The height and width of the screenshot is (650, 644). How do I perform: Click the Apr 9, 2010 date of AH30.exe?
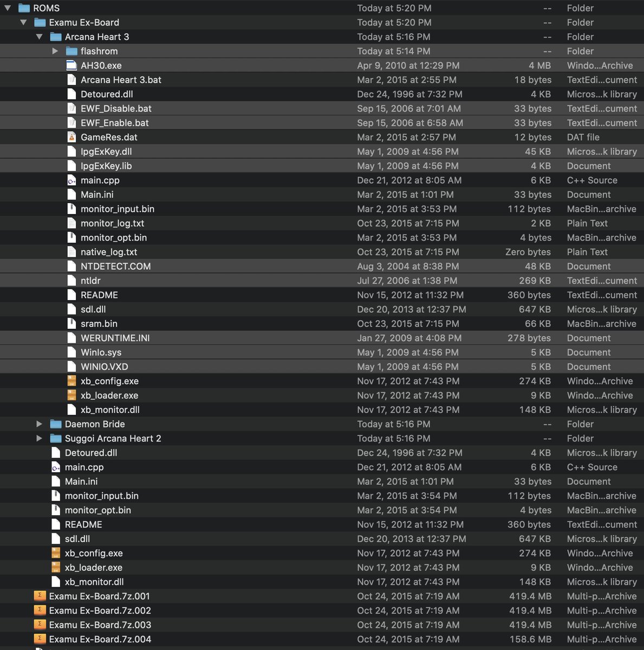[408, 66]
